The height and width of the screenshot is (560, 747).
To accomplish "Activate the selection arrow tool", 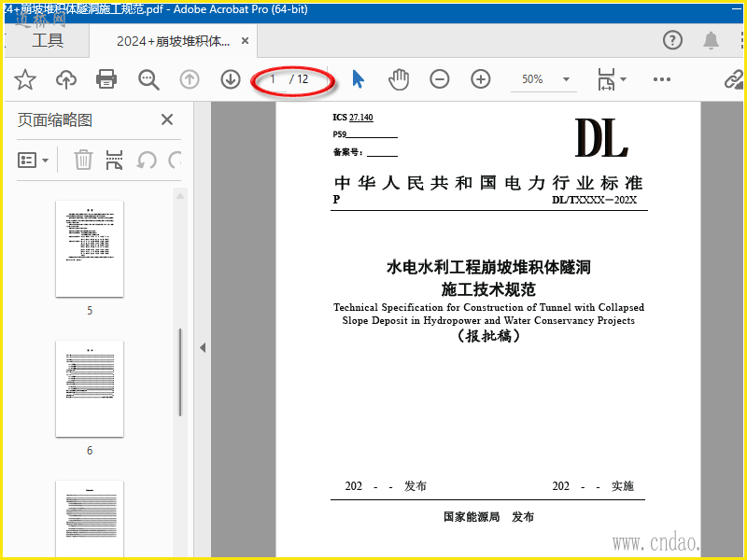I will (x=358, y=79).
